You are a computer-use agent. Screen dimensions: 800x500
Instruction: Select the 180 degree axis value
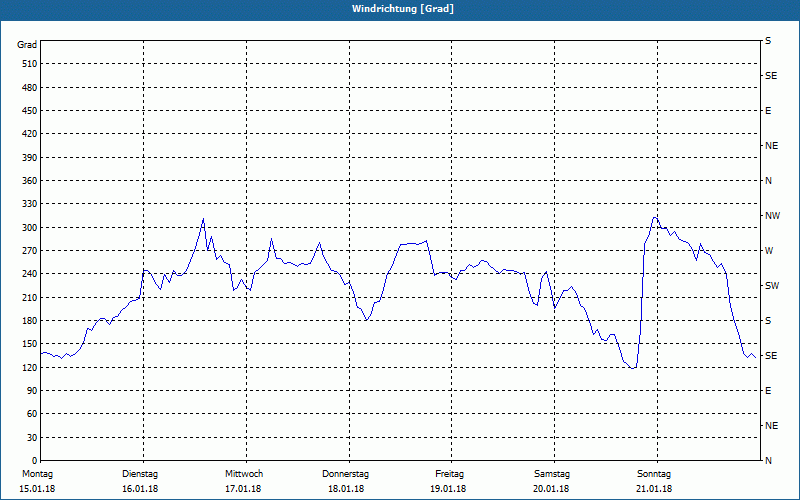[30, 321]
